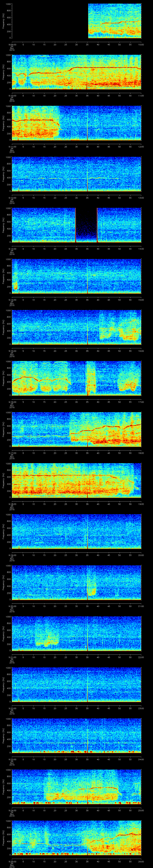The image size is (153, 868).
Task: Click the '16:00' end time label
Action: 141,351
